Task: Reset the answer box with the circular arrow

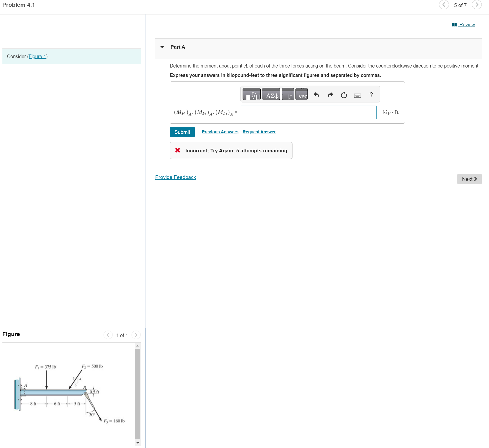Action: pyautogui.click(x=344, y=95)
